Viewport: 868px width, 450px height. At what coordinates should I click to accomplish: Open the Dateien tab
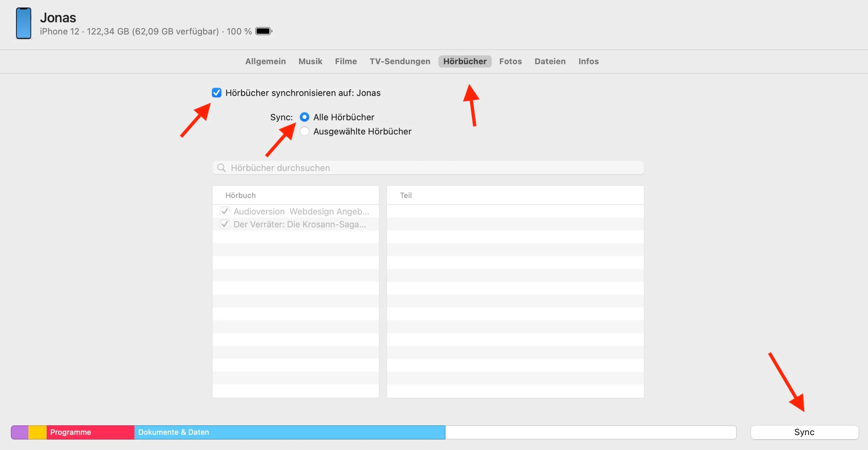[x=550, y=61]
